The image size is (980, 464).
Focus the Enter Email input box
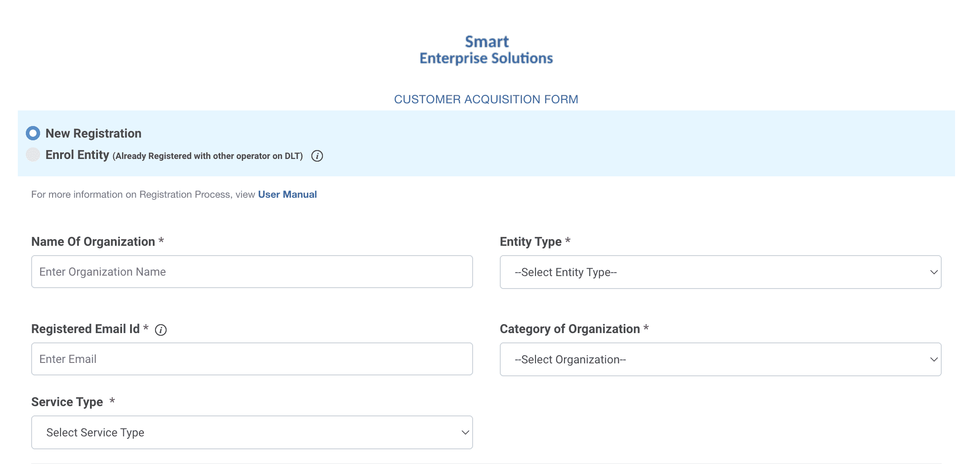tap(251, 359)
